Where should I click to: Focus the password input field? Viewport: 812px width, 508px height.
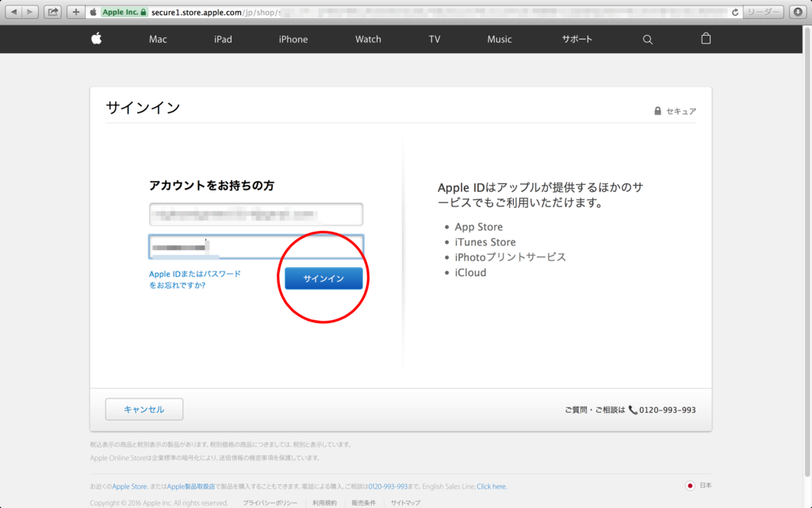pyautogui.click(x=256, y=247)
